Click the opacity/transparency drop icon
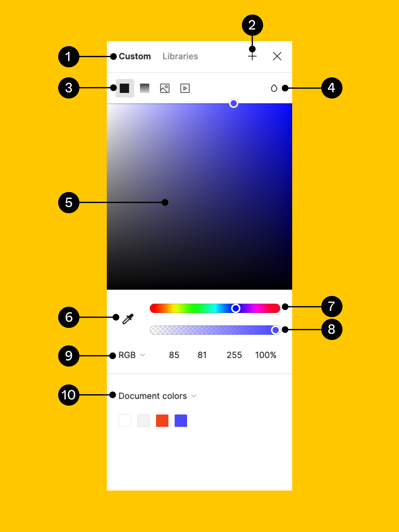399x532 pixels. [x=272, y=88]
